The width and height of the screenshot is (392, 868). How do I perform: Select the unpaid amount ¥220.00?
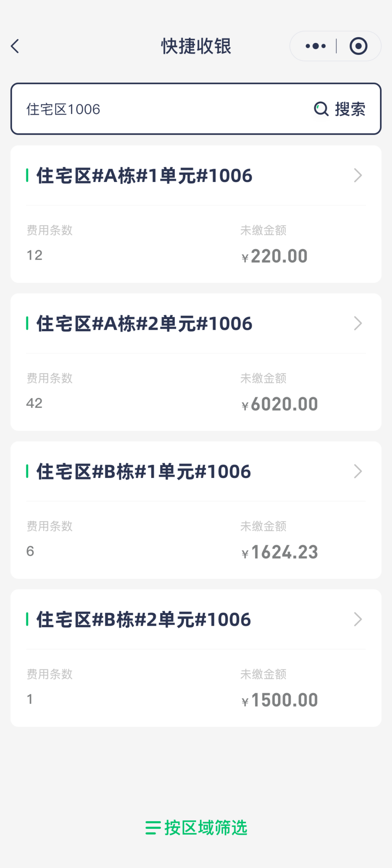click(x=275, y=256)
